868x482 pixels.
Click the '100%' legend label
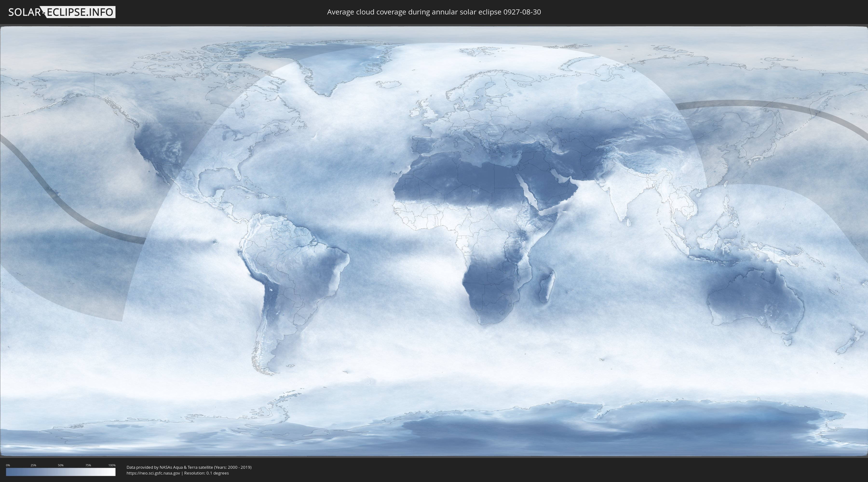(112, 465)
